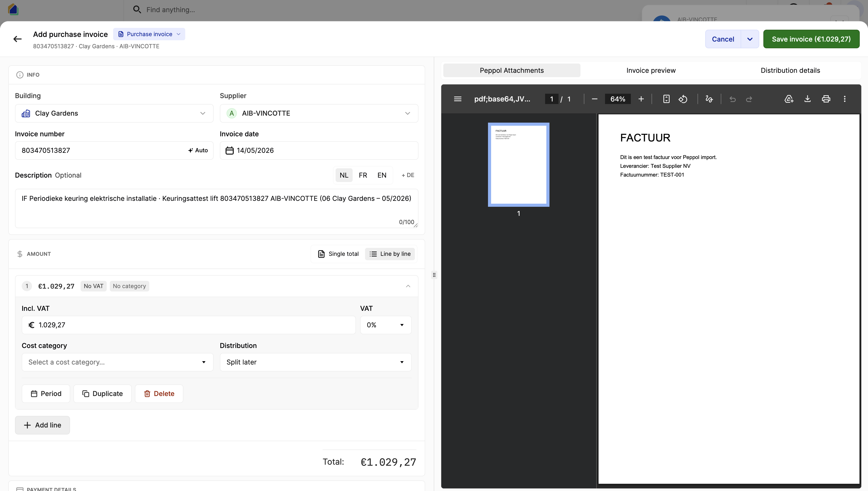868x491 pixels.
Task: Click the No category badge on line 1
Action: 129,286
